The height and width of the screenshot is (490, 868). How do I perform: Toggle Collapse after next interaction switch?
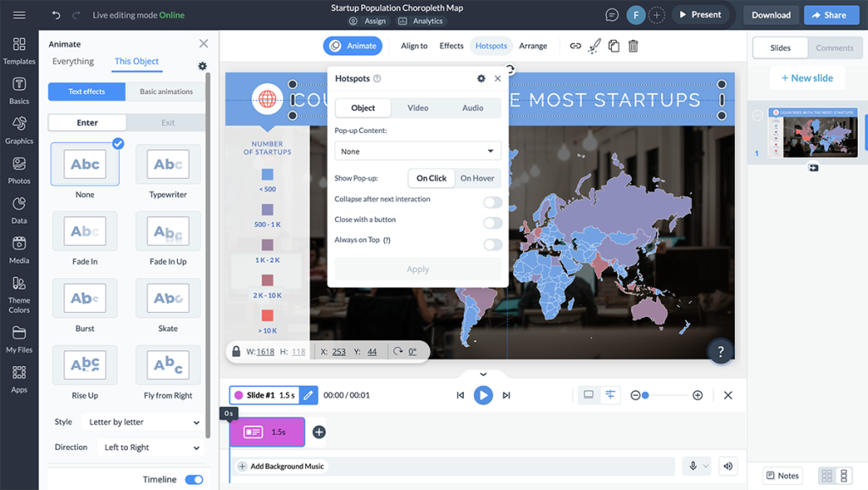pos(492,202)
